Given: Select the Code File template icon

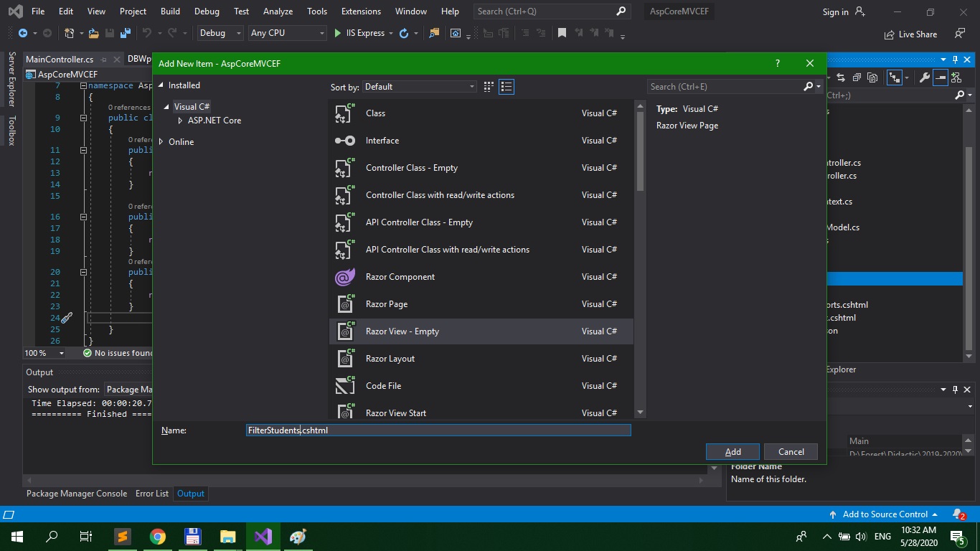Looking at the screenshot, I should (345, 386).
